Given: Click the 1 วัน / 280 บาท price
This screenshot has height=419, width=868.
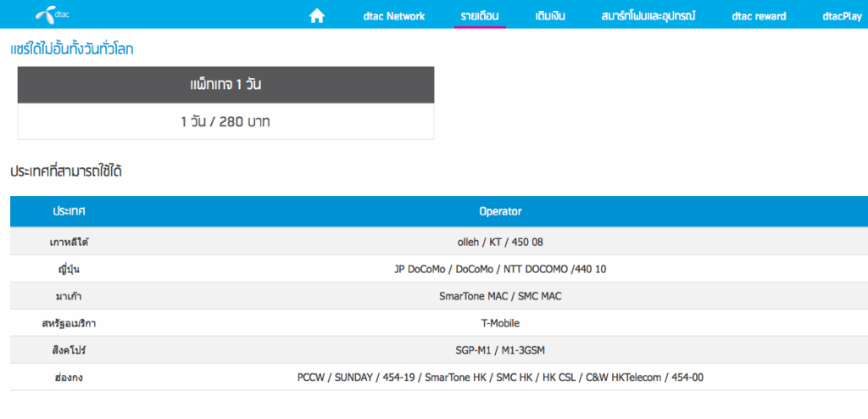Looking at the screenshot, I should point(225,121).
